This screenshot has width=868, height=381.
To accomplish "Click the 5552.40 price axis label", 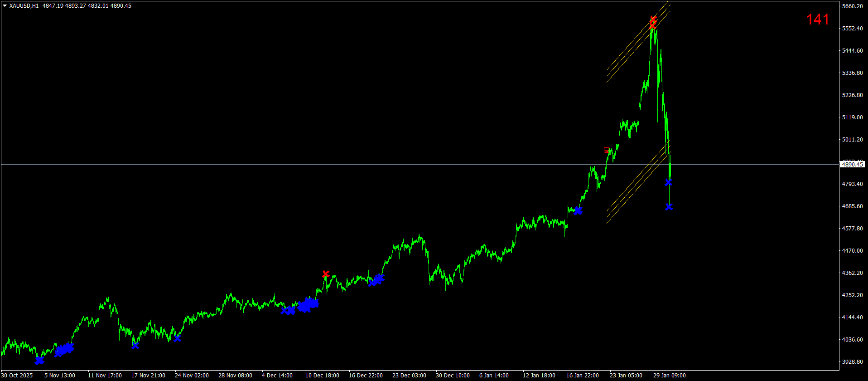I will tap(852, 28).
